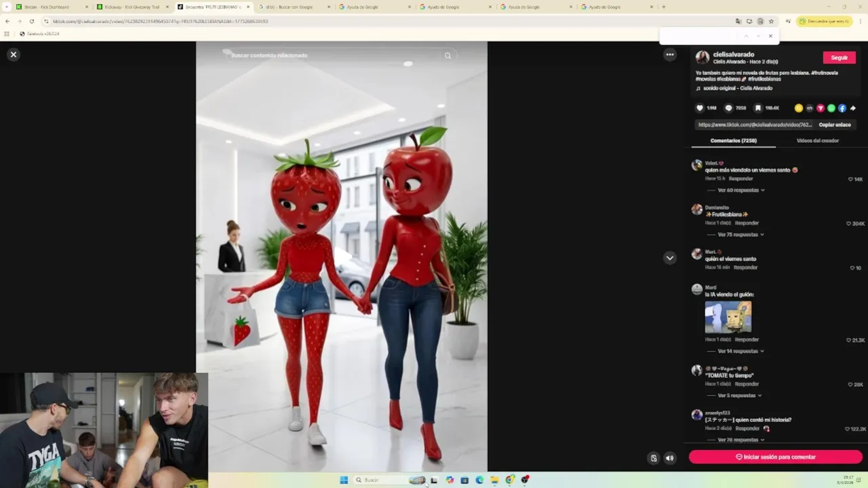This screenshot has height=488, width=868.
Task: Go to the next video with the down chevron
Action: click(670, 258)
